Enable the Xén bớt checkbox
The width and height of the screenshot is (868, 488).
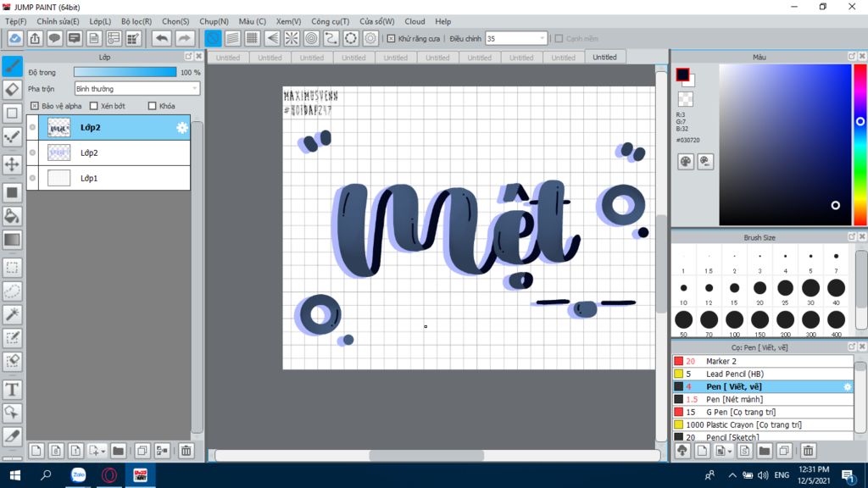coord(94,106)
